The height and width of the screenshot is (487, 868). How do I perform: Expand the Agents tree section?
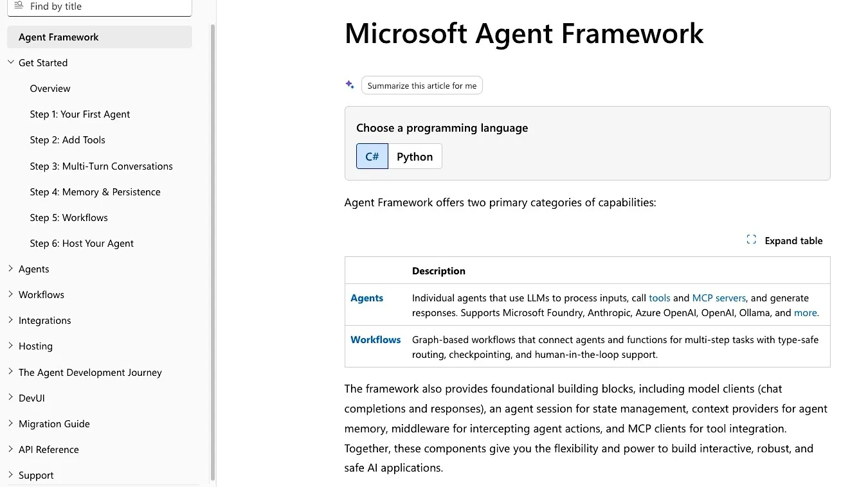pos(11,269)
